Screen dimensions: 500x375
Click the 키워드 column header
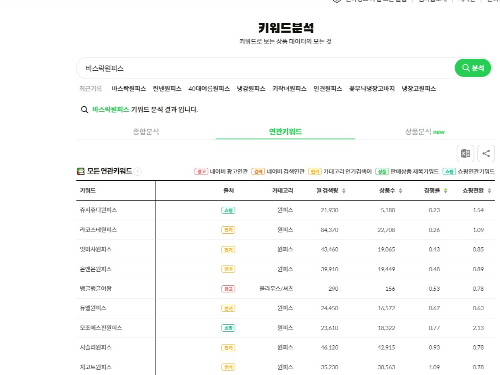(x=88, y=190)
